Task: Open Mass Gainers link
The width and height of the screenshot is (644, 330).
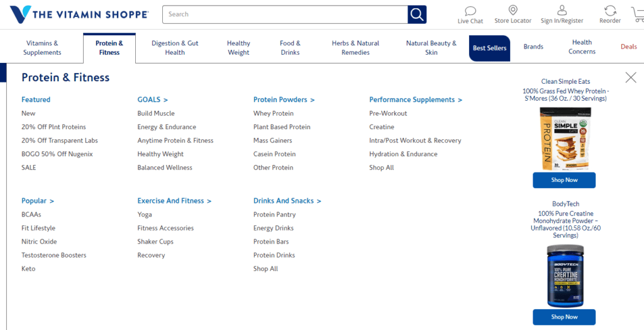Action: pyautogui.click(x=273, y=140)
